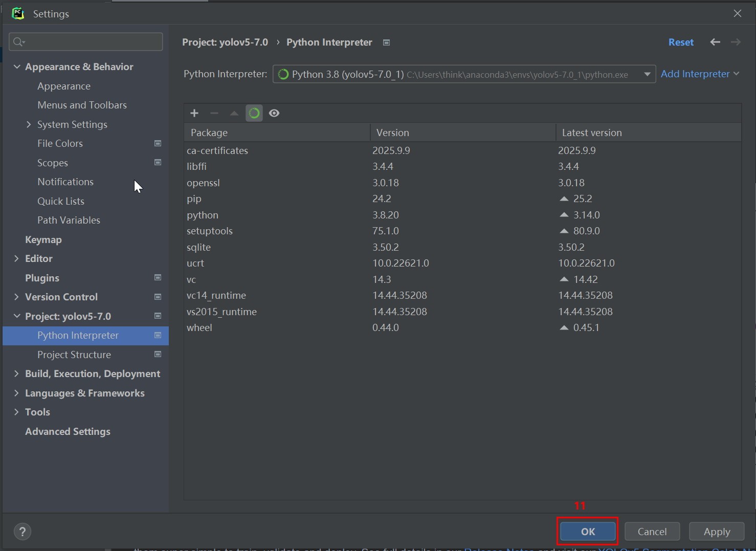Click the Apply button
756x551 pixels.
click(717, 532)
